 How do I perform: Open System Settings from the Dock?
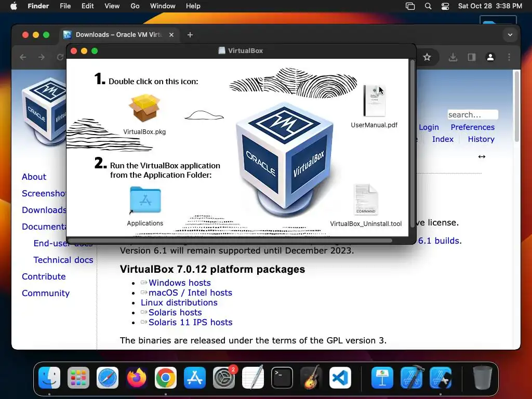224,378
